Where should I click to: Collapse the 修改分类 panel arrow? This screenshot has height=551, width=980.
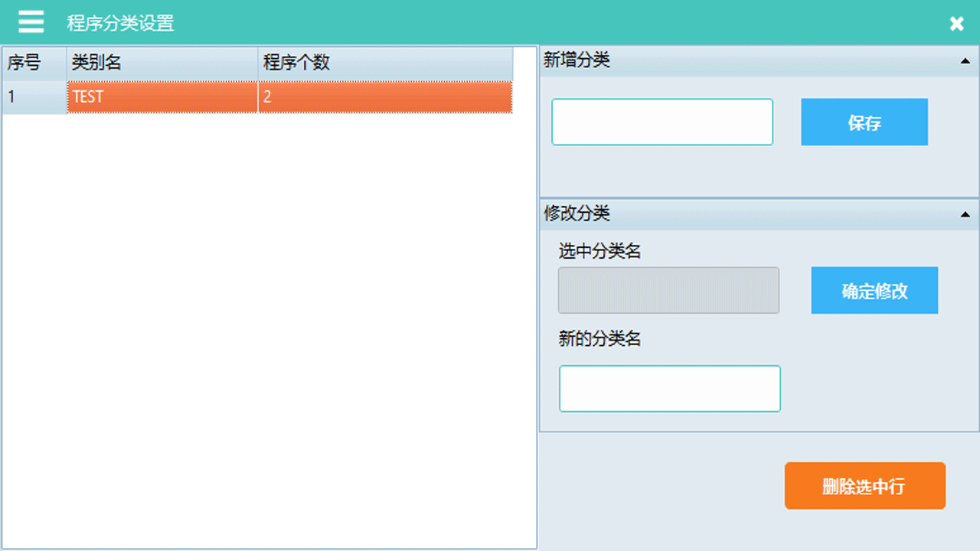[966, 214]
